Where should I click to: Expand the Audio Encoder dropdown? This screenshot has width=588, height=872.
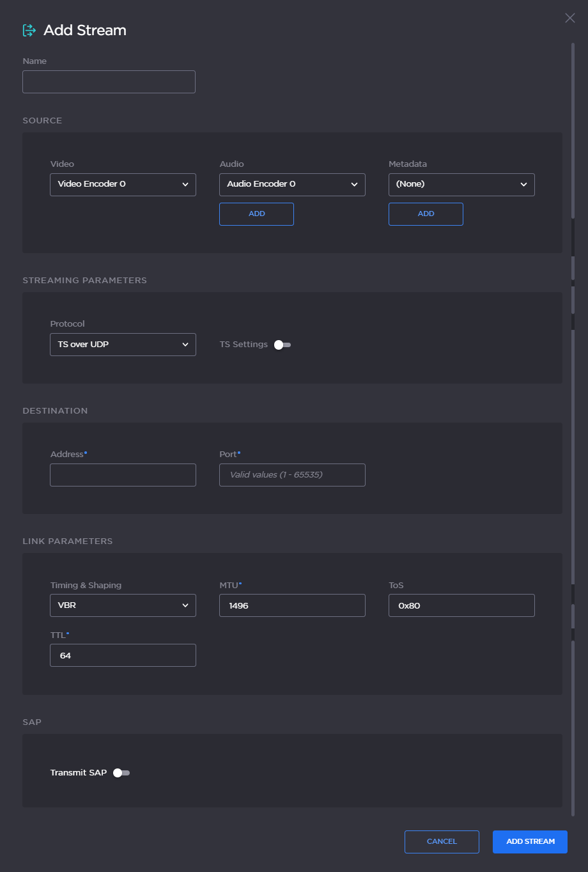292,184
